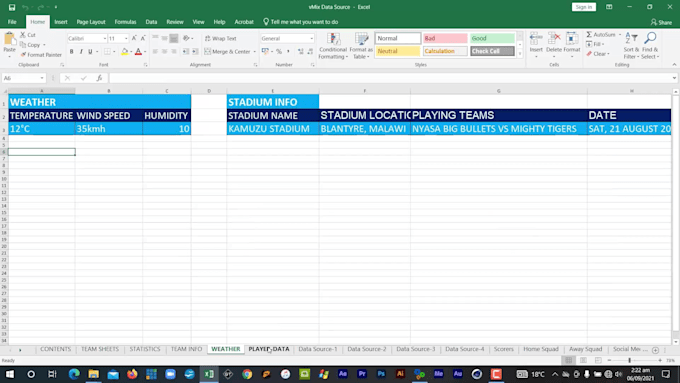Switch to Page Layout view

pos(583,360)
